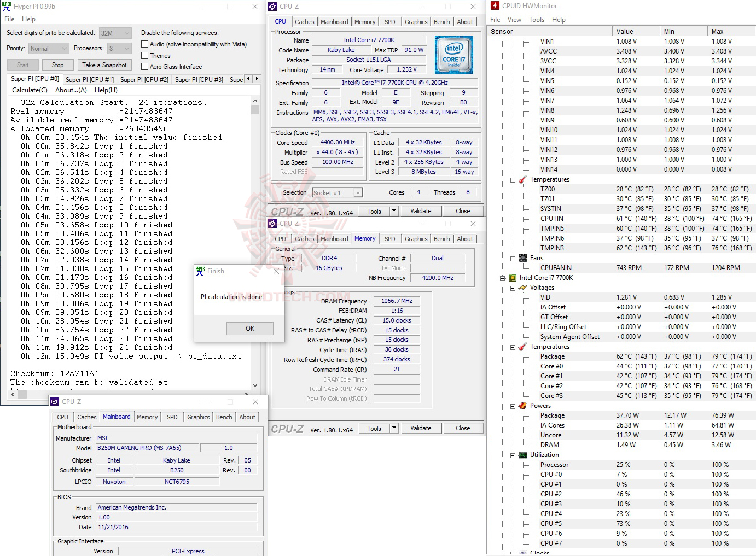Enable the Aero Glass Interface option
The width and height of the screenshot is (756, 556).
(144, 66)
